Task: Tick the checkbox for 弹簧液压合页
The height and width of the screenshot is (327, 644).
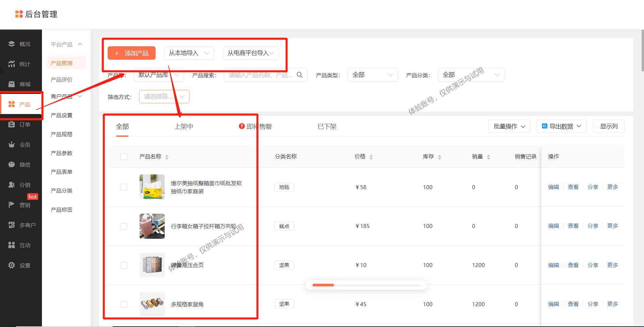Action: [124, 265]
